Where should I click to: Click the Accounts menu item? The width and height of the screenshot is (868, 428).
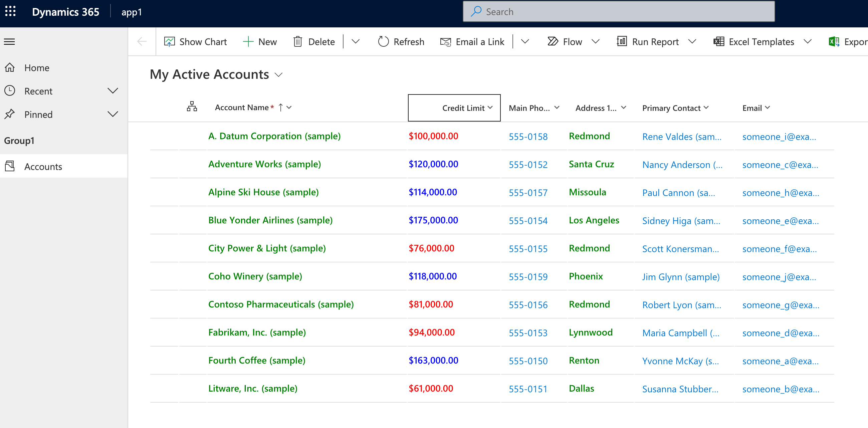pos(43,166)
